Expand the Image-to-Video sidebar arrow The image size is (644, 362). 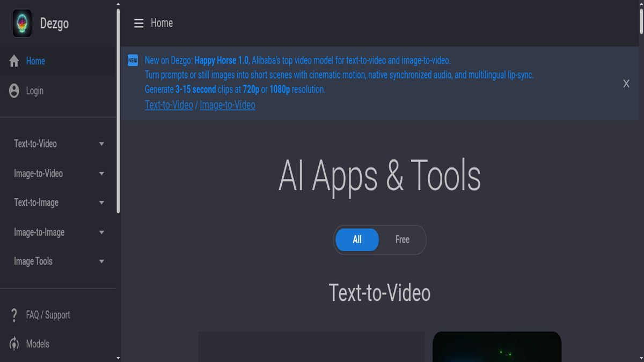click(x=101, y=174)
